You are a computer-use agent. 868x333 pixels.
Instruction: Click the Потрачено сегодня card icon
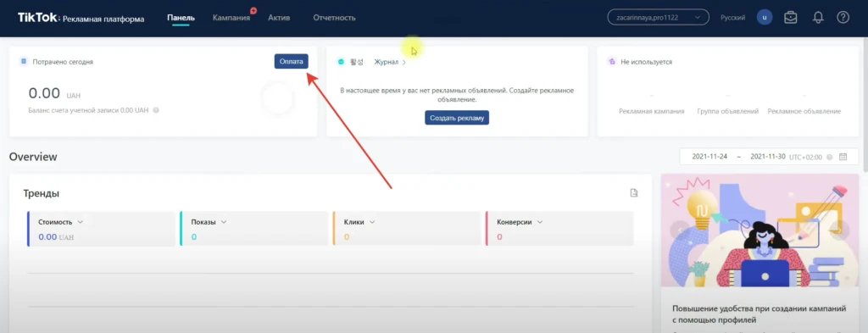(x=23, y=61)
